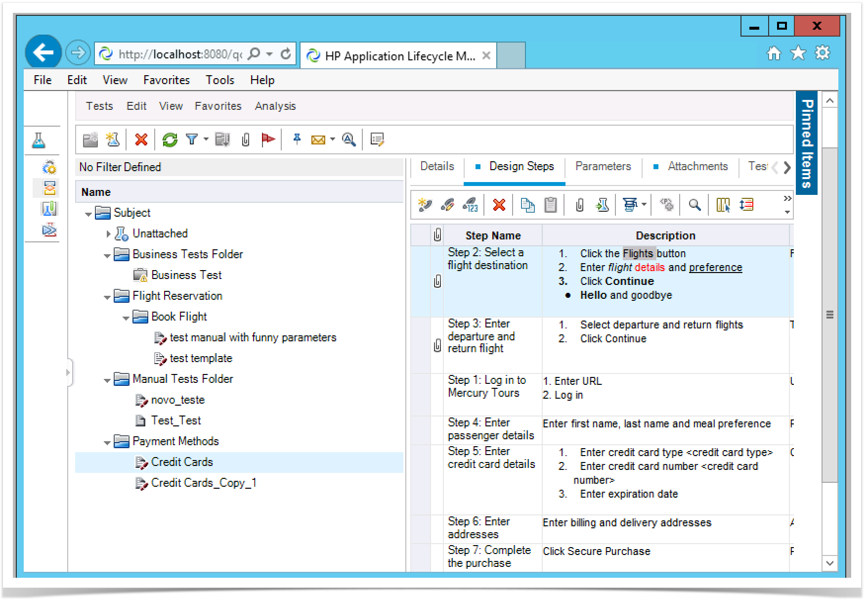
Task: Click the red Flag for Follow Up icon
Action: click(268, 140)
